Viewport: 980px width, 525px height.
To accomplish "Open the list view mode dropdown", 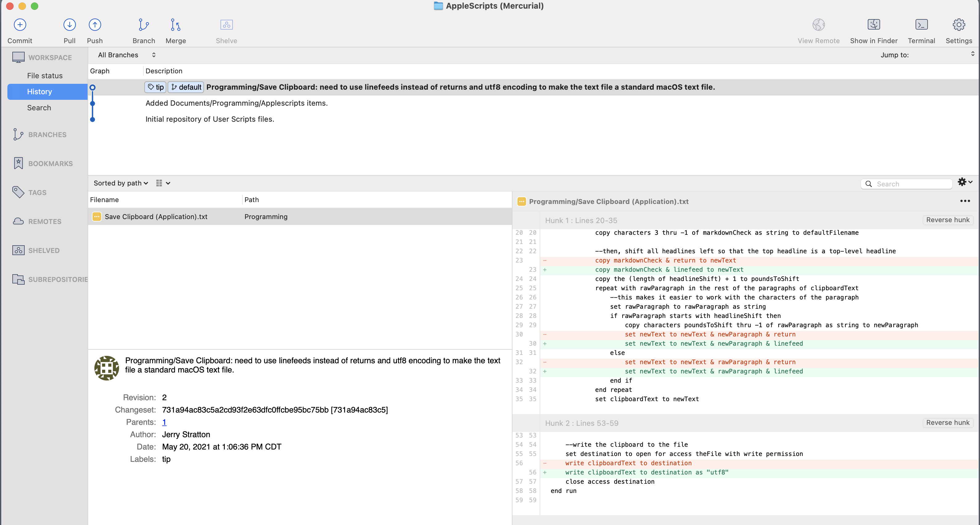I will 163,183.
